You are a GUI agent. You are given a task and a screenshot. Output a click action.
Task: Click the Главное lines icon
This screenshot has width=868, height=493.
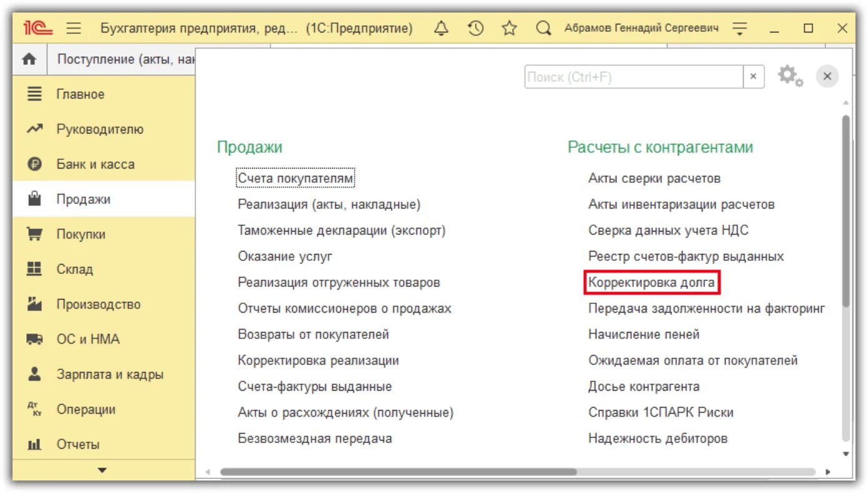tap(34, 94)
